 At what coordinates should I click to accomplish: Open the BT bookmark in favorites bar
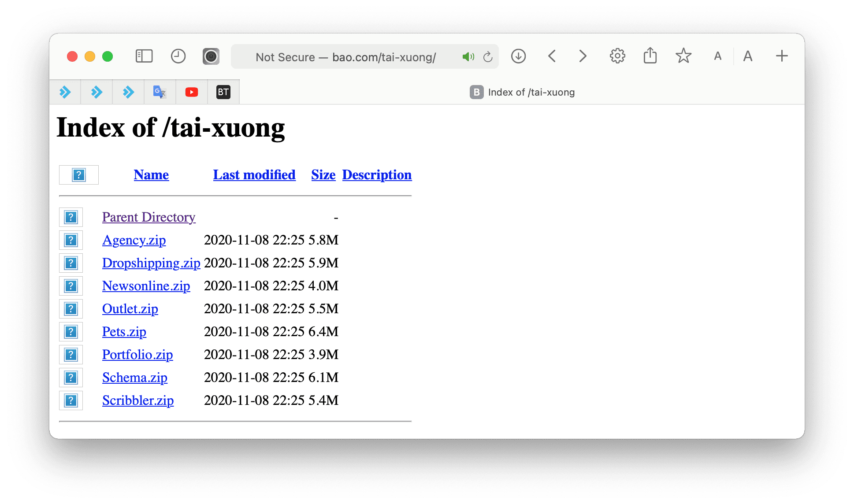(223, 92)
